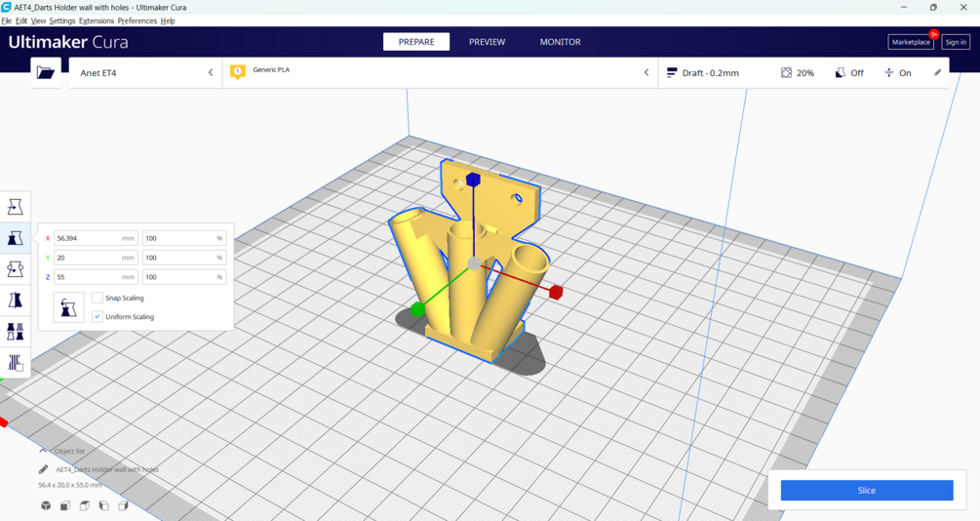Select the Mirror tool in left toolbar
This screenshot has height=521, width=980.
pyautogui.click(x=15, y=301)
